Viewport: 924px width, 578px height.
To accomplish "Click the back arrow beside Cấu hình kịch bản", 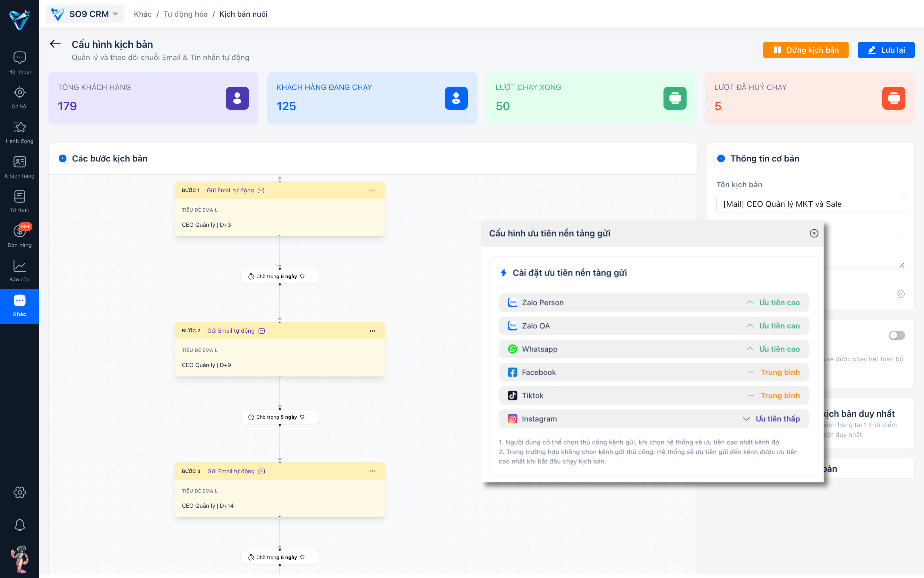I will (x=56, y=44).
